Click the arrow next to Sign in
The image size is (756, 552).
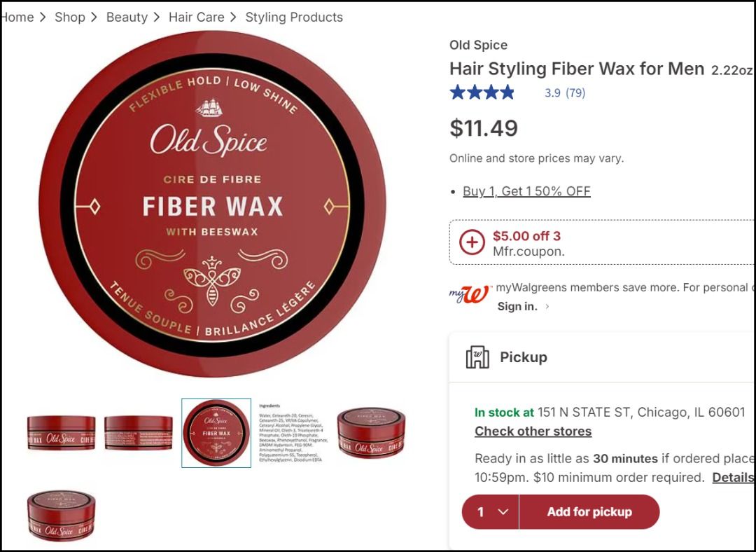coord(547,306)
